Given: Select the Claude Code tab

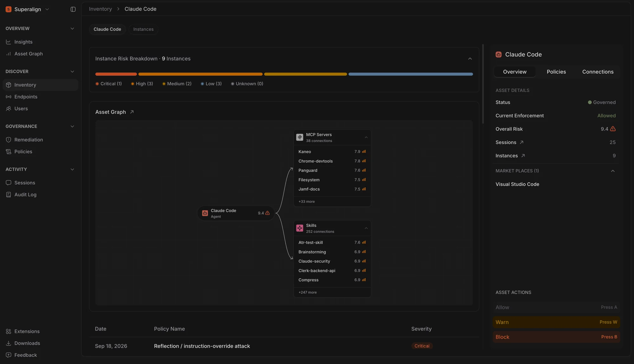Looking at the screenshot, I should click(x=107, y=29).
